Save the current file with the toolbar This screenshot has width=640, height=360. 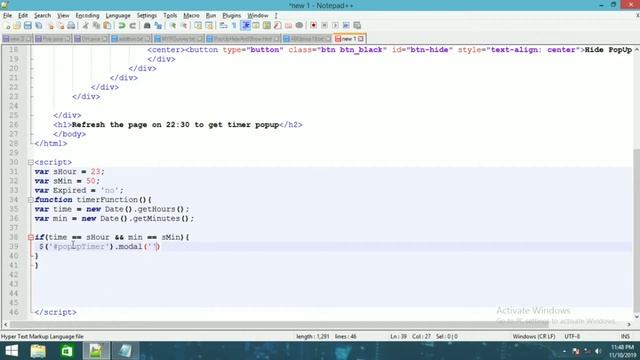[x=28, y=26]
